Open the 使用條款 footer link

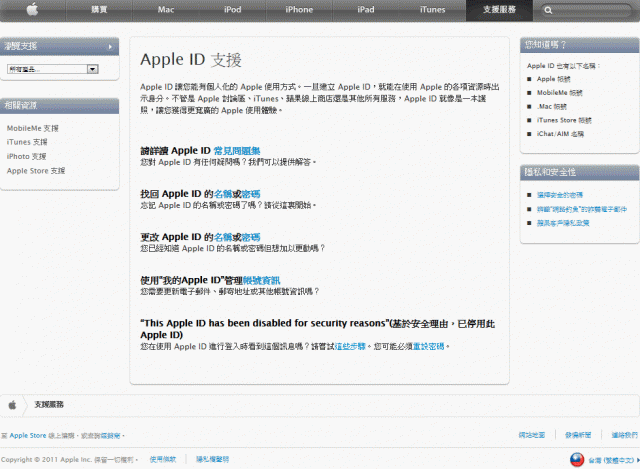[x=162, y=459]
